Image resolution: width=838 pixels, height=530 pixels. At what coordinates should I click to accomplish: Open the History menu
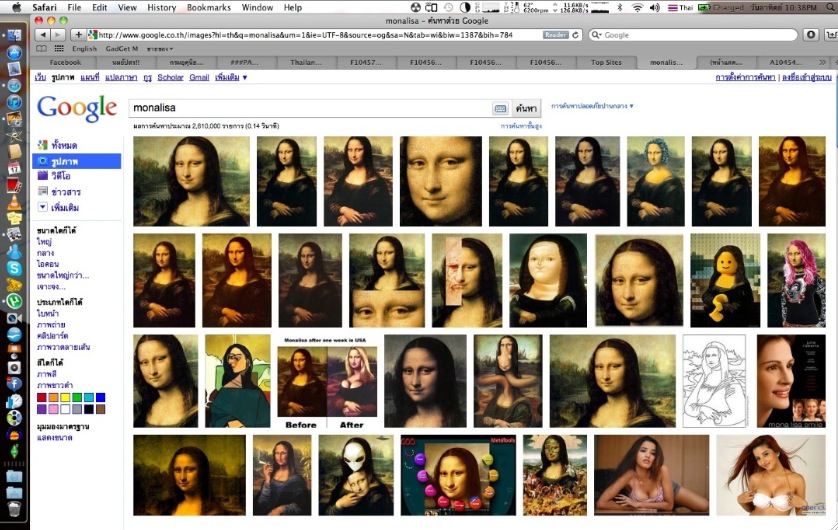[x=161, y=7]
